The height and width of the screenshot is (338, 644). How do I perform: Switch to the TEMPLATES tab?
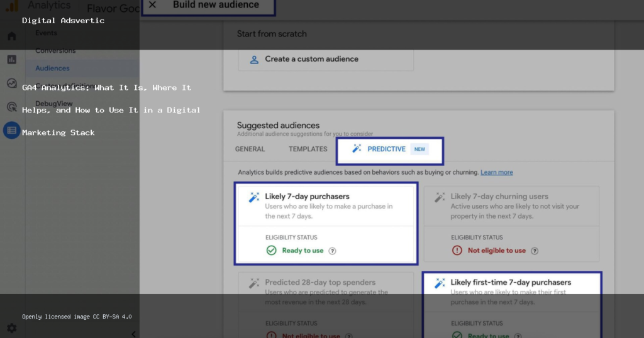point(308,149)
